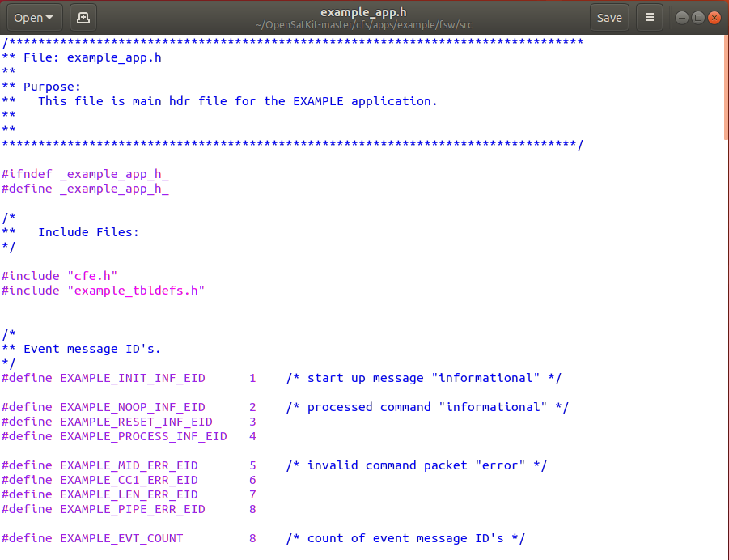729x560 pixels.
Task: Click EXAMPLE_NOOP_INF_EID define name
Action: coord(133,407)
